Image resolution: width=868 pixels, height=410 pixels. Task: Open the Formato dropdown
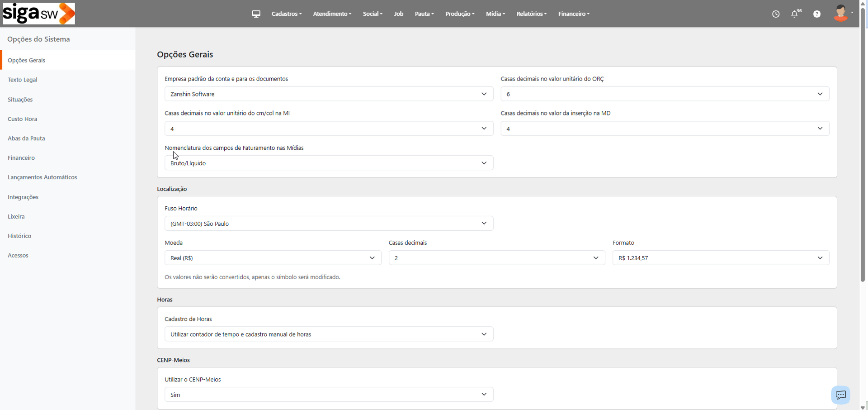click(x=721, y=258)
